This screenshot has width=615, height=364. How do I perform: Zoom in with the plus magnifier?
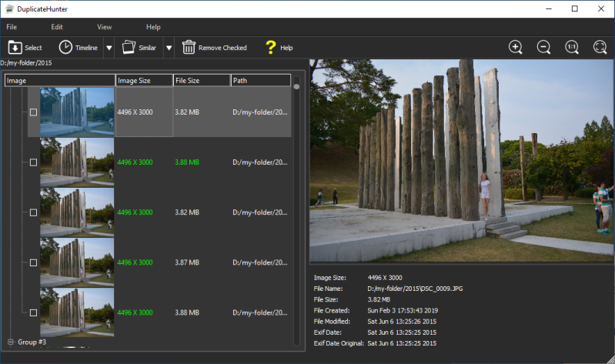(516, 47)
